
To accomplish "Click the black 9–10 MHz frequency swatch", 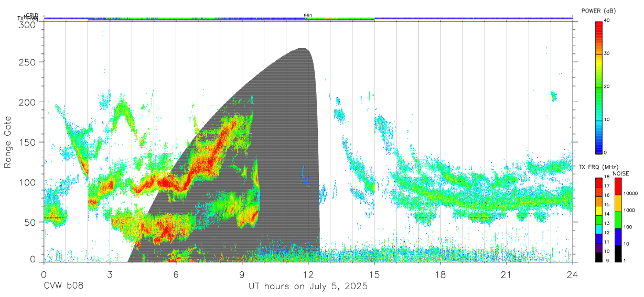I will click(598, 257).
